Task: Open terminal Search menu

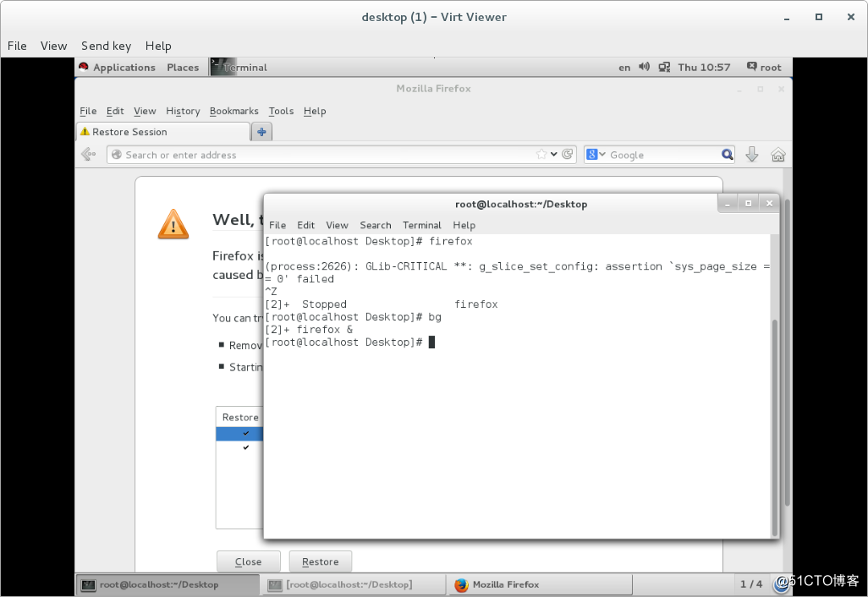Action: (376, 225)
